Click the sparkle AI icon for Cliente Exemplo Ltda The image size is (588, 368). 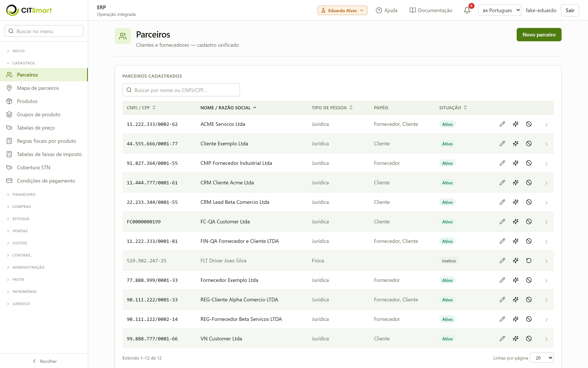516,144
